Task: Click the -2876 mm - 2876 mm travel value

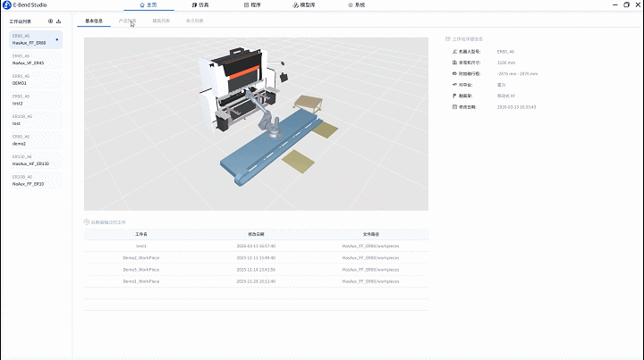Action: point(518,74)
